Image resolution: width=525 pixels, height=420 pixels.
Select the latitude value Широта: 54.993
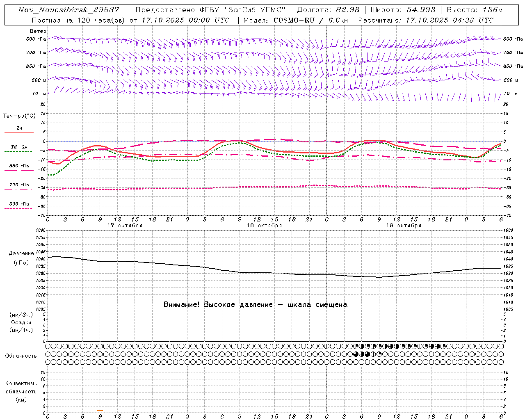click(x=403, y=10)
